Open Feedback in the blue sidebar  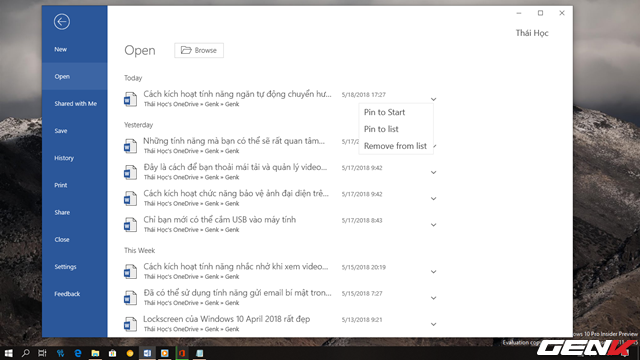(x=75, y=294)
